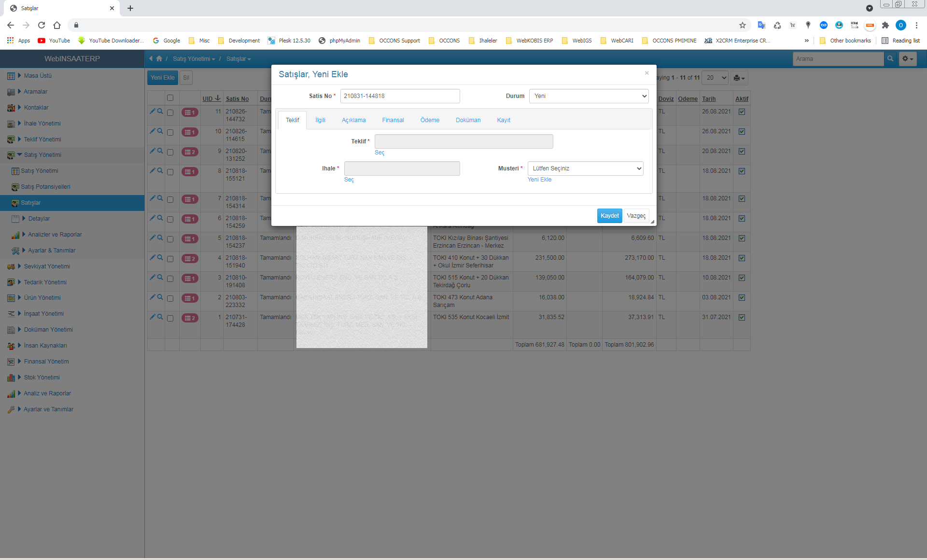Check the row checkbox for 210826-144732
This screenshot has width=927, height=560.
tap(170, 112)
